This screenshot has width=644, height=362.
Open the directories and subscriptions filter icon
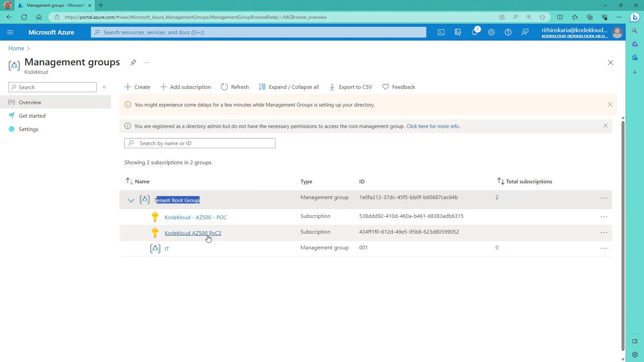point(458,32)
